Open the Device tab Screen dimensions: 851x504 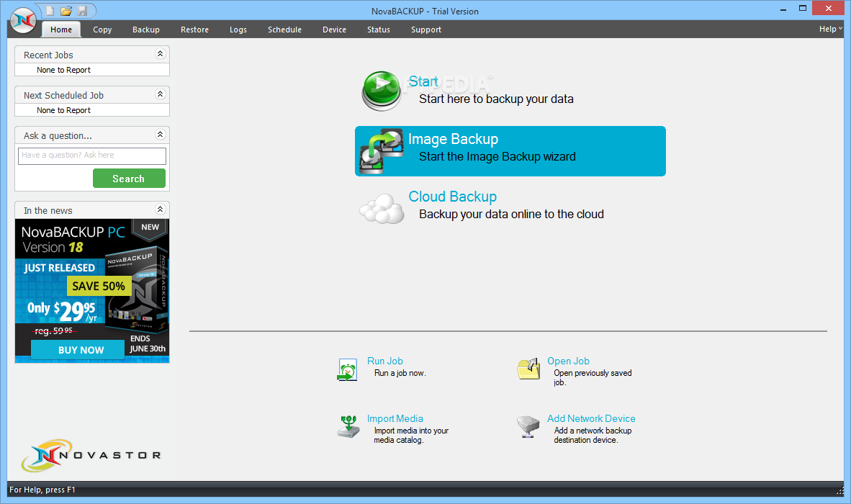pyautogui.click(x=334, y=30)
